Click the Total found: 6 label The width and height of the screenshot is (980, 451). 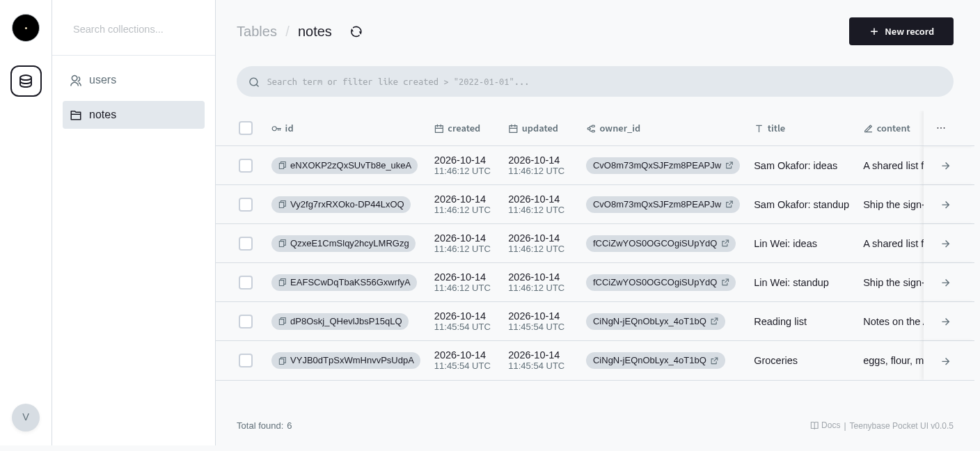(x=264, y=425)
